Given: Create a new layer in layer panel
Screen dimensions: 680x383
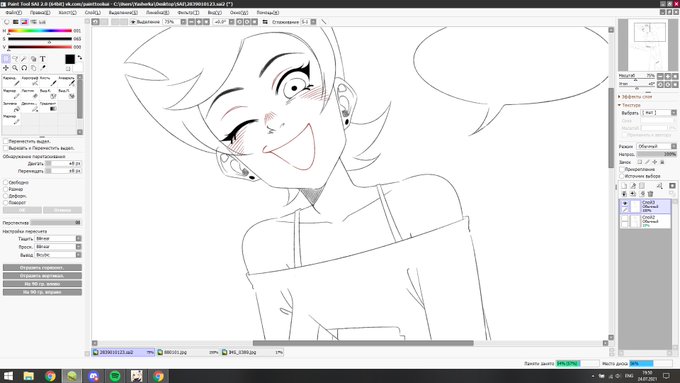Looking at the screenshot, I should pos(624,186).
